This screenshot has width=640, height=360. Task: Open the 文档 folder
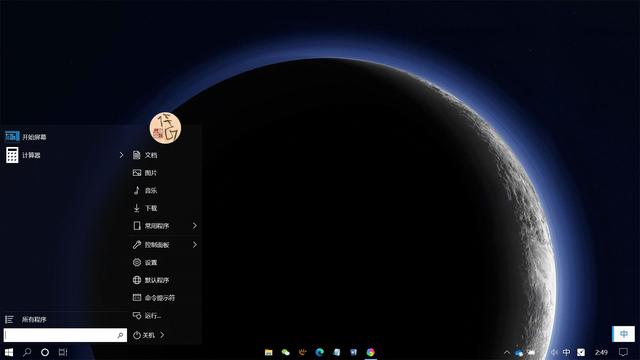click(x=145, y=155)
